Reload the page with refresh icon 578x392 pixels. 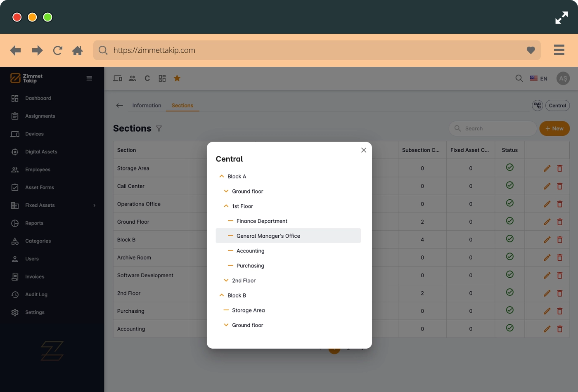(58, 50)
